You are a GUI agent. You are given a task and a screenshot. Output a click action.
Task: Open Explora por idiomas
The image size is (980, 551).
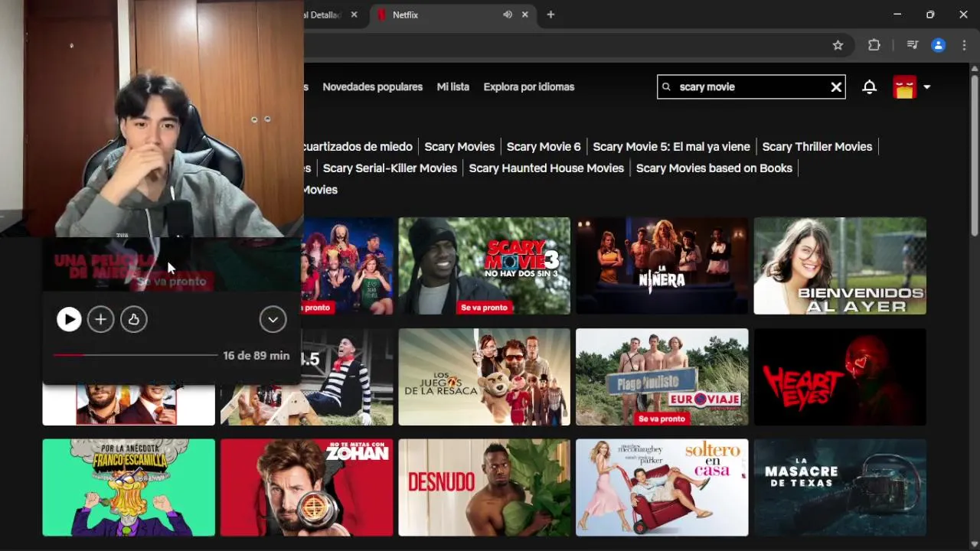click(528, 87)
